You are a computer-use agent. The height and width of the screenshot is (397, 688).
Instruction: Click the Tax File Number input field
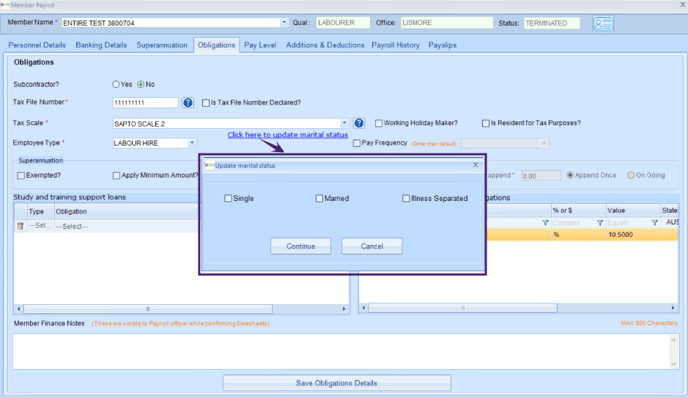pos(146,103)
